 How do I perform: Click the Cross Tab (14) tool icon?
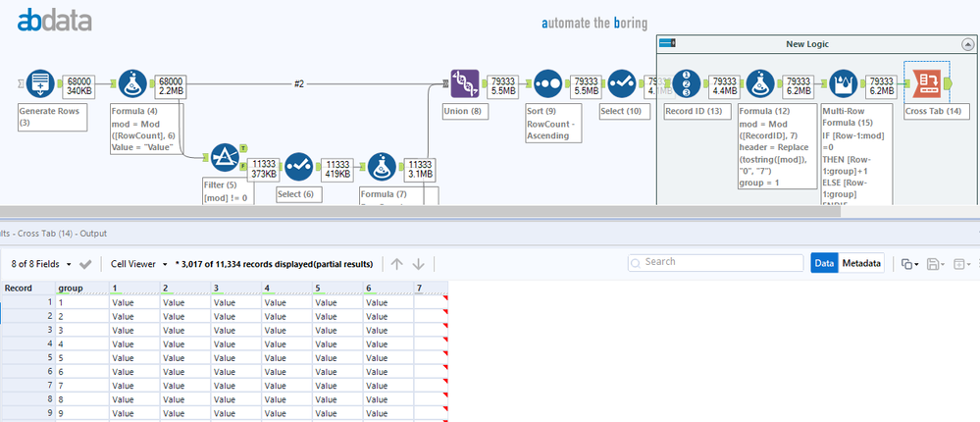[926, 83]
